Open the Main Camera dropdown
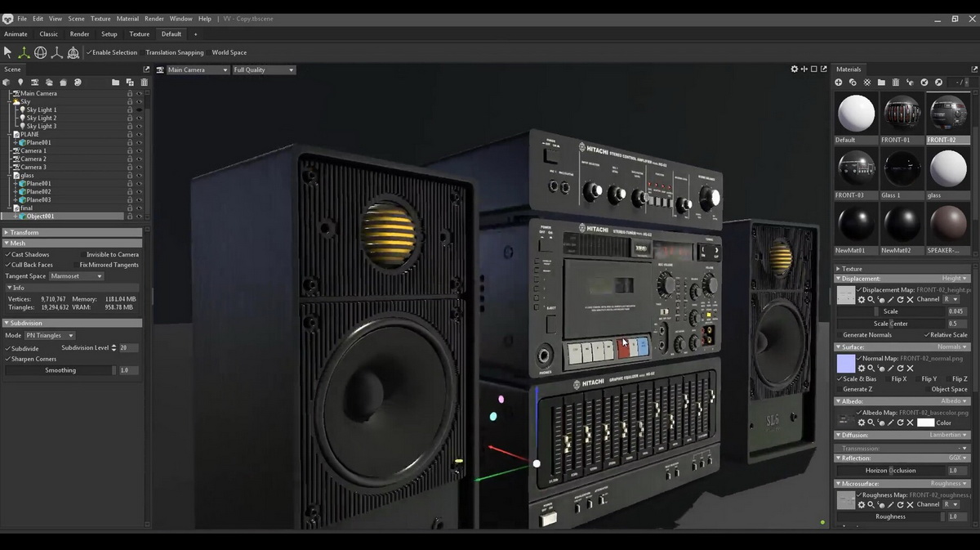Screen dimensions: 980x550 click(197, 69)
